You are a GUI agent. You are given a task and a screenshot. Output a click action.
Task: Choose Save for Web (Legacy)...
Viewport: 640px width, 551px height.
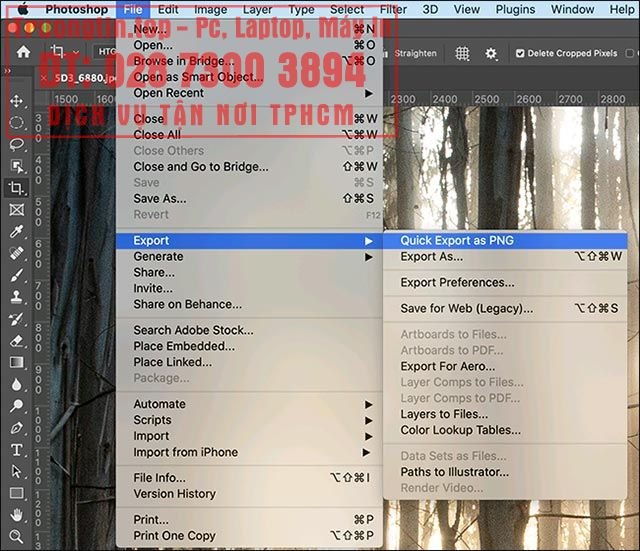click(505, 309)
